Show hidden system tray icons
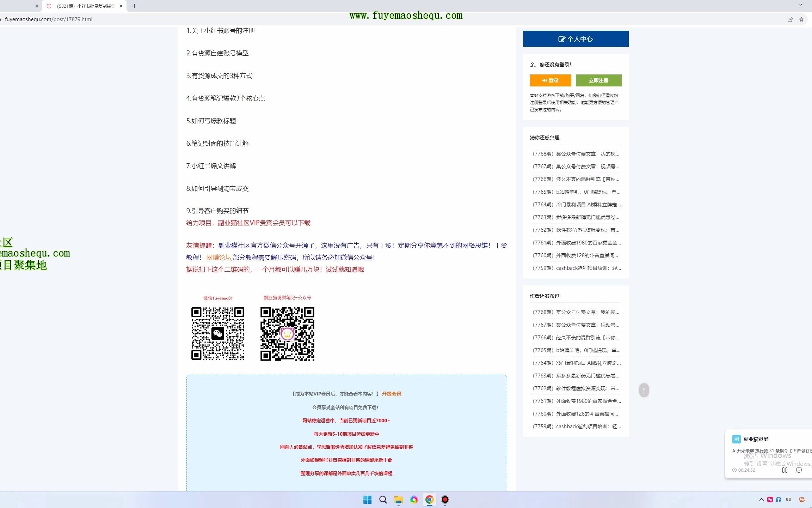The width and height of the screenshot is (812, 508). pyautogui.click(x=761, y=500)
